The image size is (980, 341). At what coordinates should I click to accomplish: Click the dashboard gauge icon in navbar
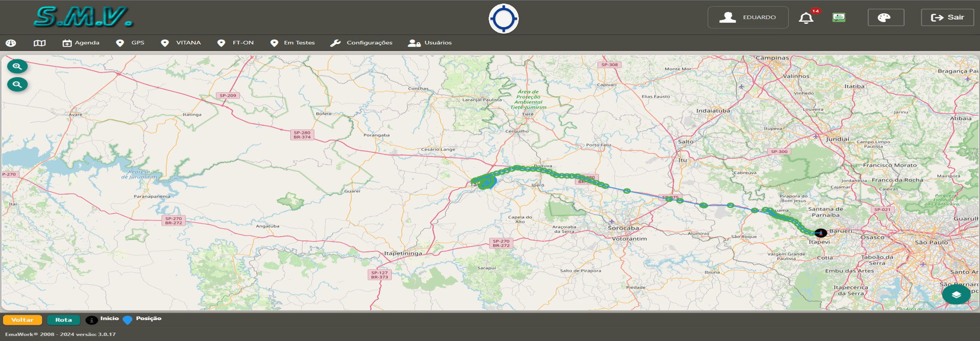click(11, 43)
